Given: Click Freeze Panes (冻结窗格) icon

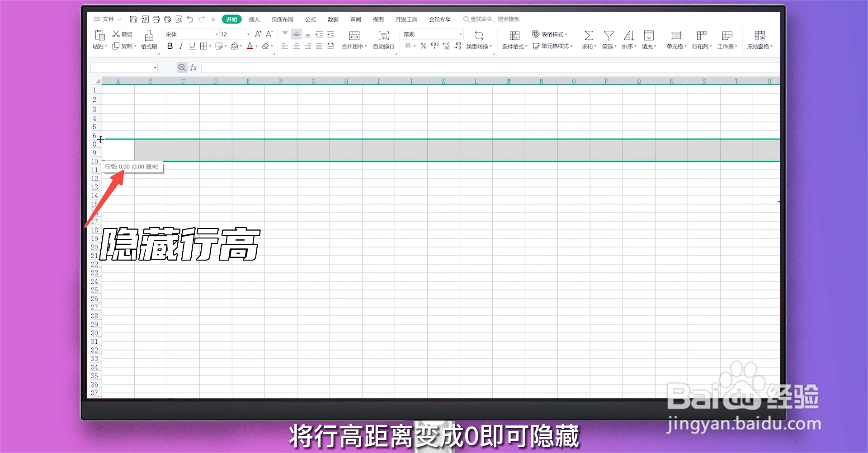Looking at the screenshot, I should pyautogui.click(x=760, y=36).
